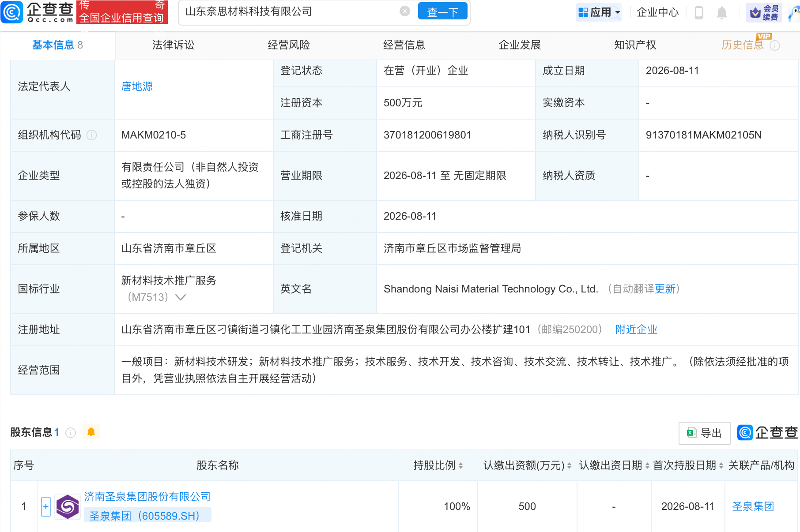Click info icon beside 组织机构代码

tap(91, 135)
